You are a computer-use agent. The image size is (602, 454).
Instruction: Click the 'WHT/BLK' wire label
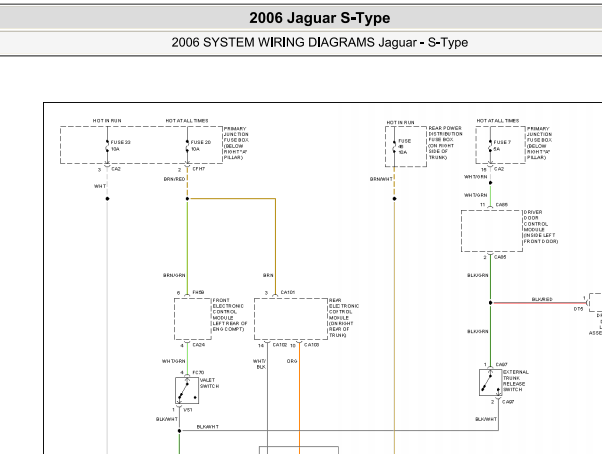click(x=259, y=364)
